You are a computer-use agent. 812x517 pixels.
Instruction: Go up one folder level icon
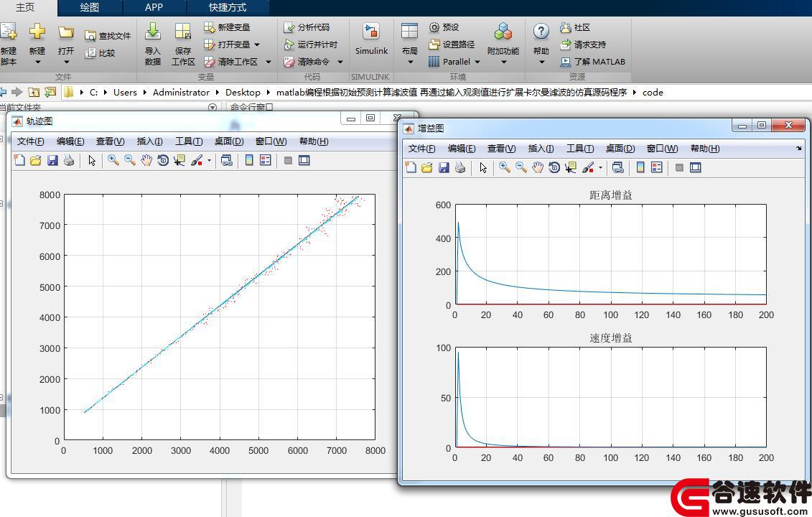pyautogui.click(x=34, y=92)
